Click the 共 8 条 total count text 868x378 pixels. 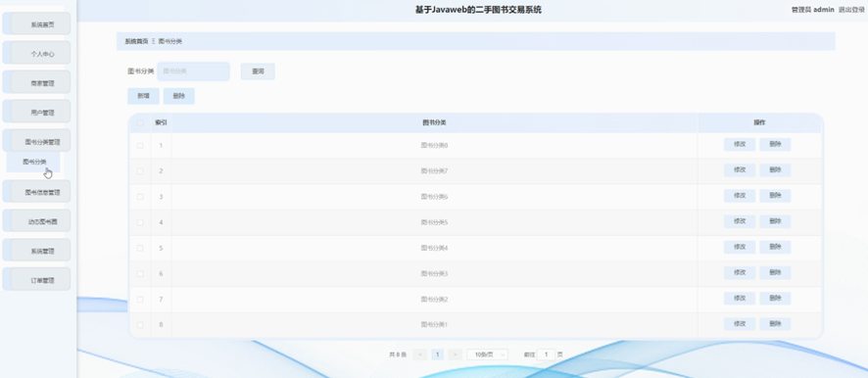click(x=398, y=354)
